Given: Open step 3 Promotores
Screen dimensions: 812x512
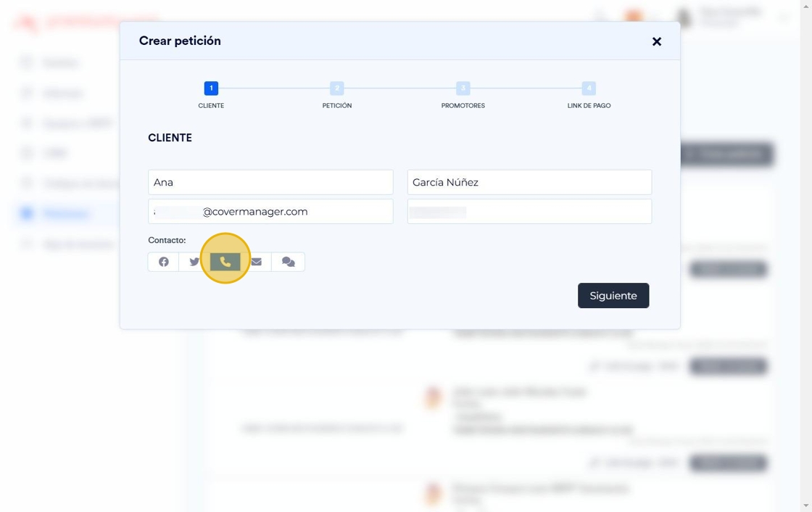Looking at the screenshot, I should (463, 88).
